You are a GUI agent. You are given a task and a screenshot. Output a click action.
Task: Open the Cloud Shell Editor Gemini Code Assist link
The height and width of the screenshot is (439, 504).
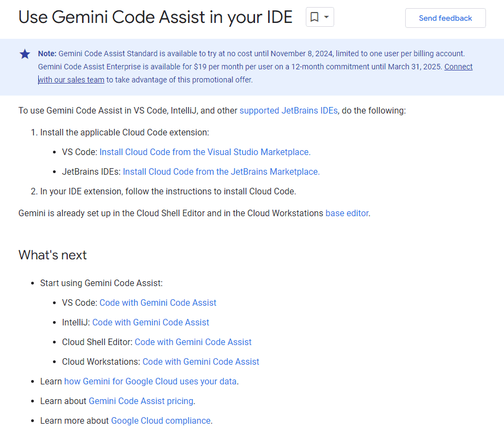click(193, 342)
